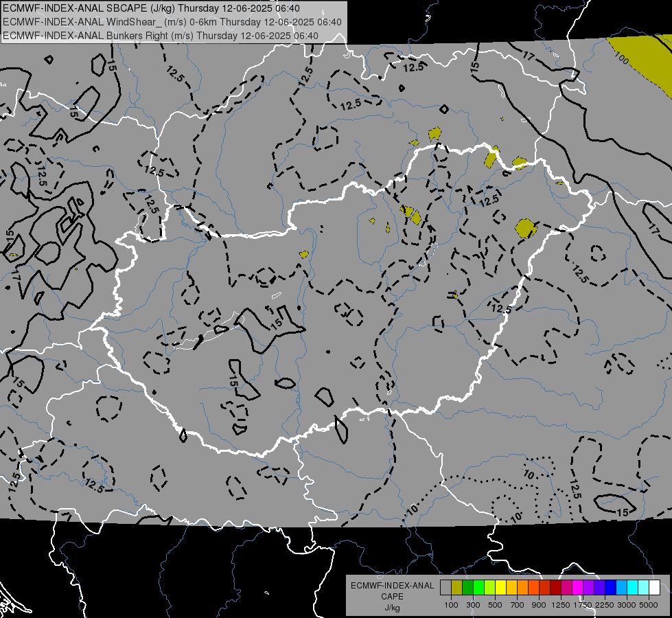The width and height of the screenshot is (672, 618).
Task: Pick the white legend swatch after 5000
Action: tap(654, 588)
